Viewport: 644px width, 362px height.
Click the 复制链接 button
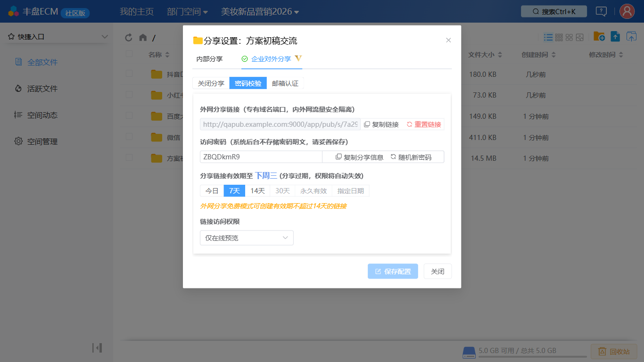pos(381,124)
